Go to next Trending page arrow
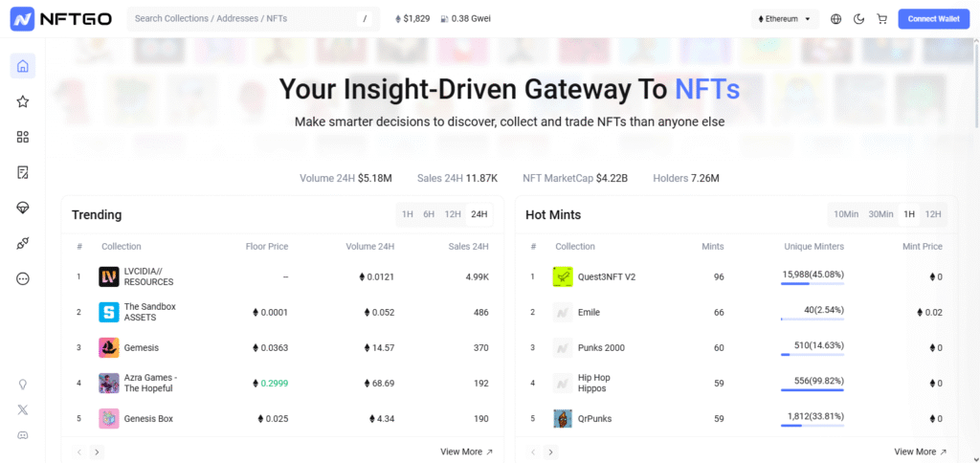 [x=97, y=452]
